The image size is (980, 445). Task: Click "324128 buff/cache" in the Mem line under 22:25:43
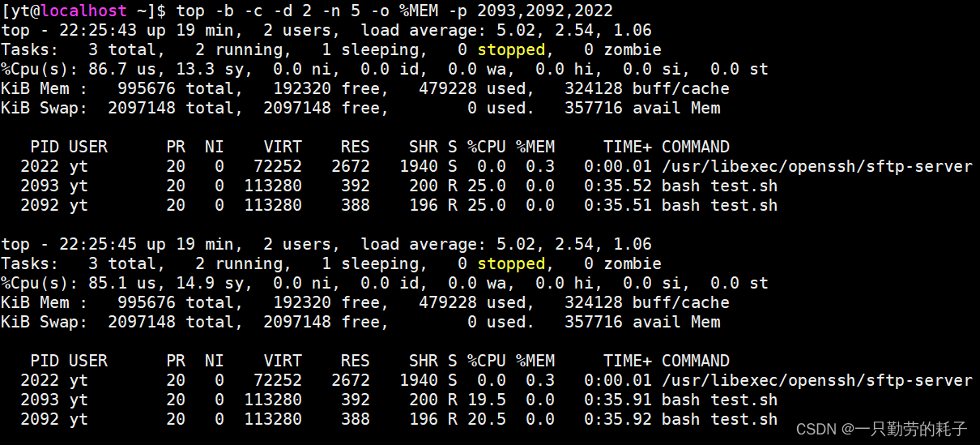(x=647, y=88)
